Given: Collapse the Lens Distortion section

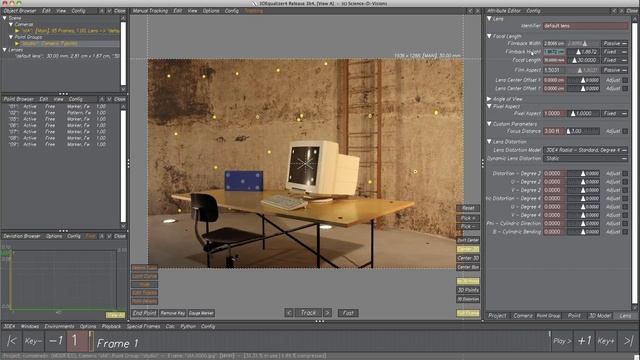Looking at the screenshot, I should [x=489, y=142].
